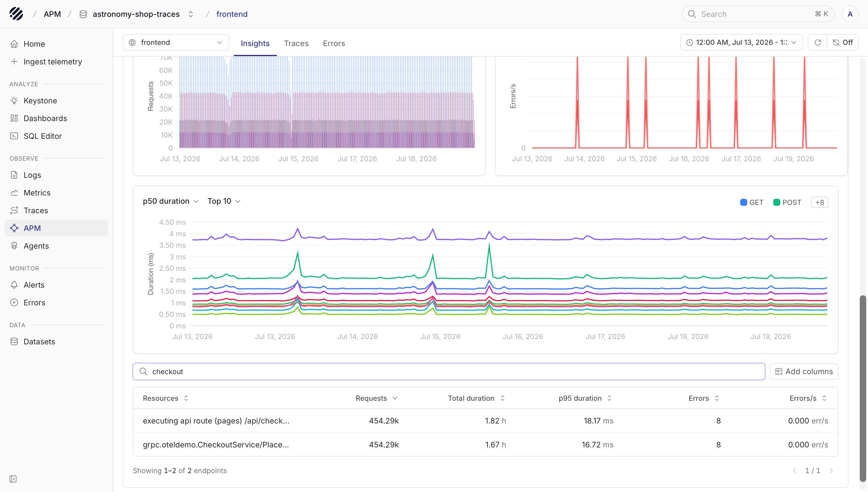Click the 16.72 ms p95 duration value
This screenshot has height=492, width=868.
pyautogui.click(x=598, y=445)
